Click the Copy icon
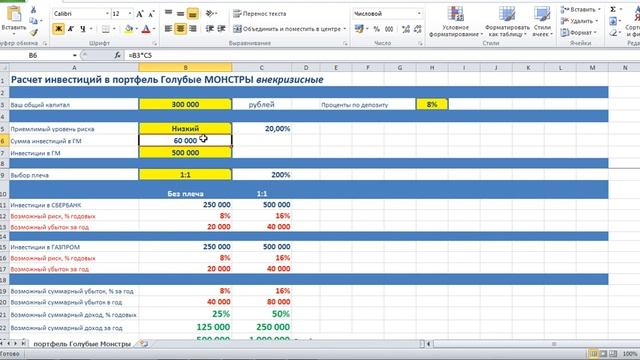Image resolution: width=640 pixels, height=360 pixels. pyautogui.click(x=33, y=21)
